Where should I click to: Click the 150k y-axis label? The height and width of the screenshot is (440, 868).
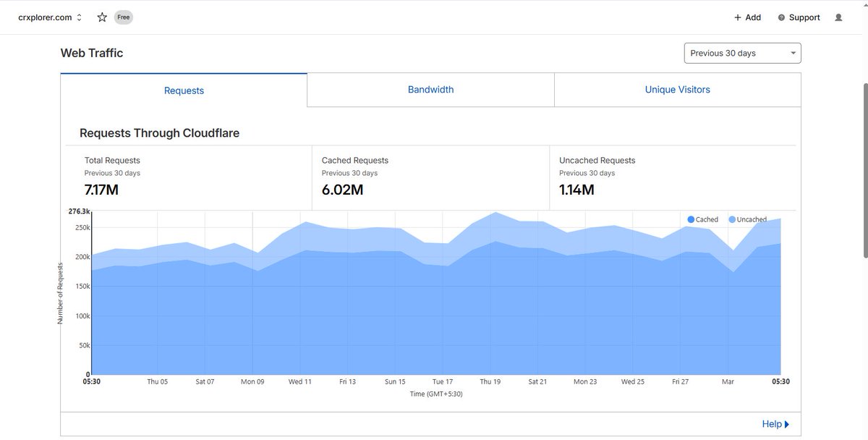(x=82, y=287)
